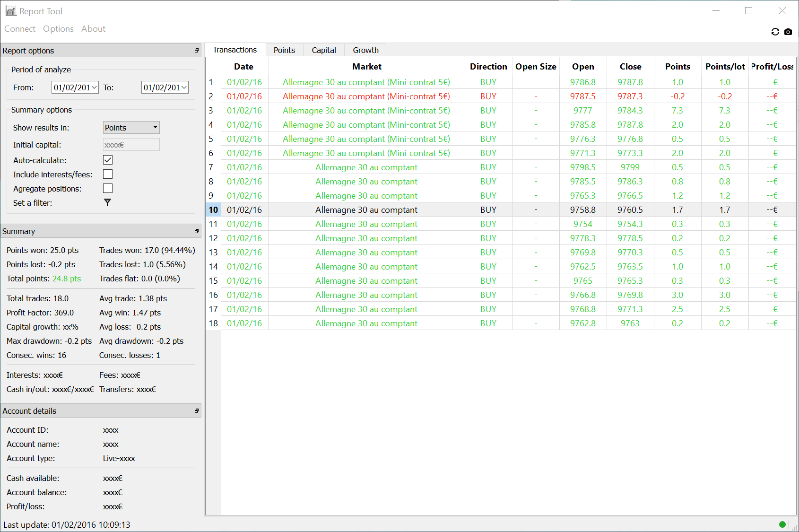This screenshot has height=532, width=799.
Task: Undock the Account details panel
Action: pos(197,411)
